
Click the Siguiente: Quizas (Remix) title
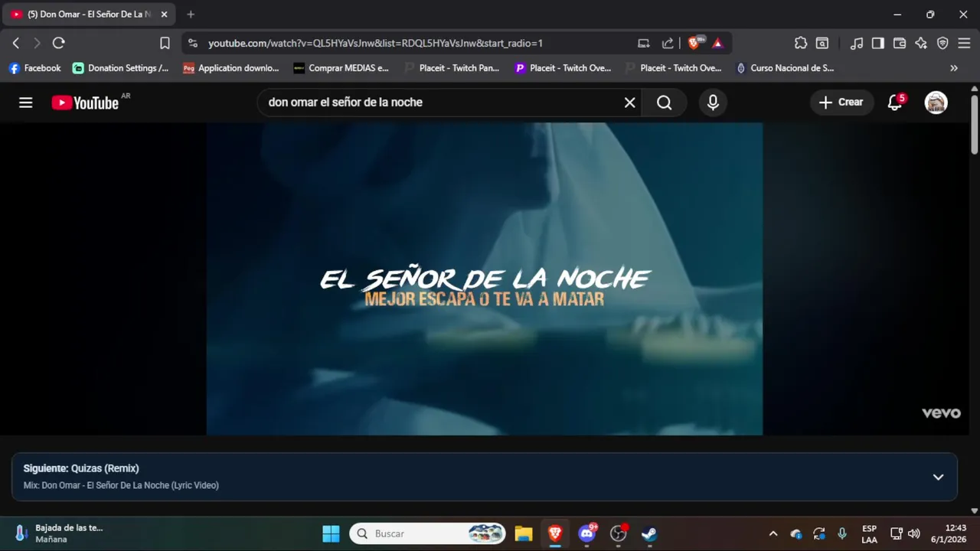tap(81, 468)
